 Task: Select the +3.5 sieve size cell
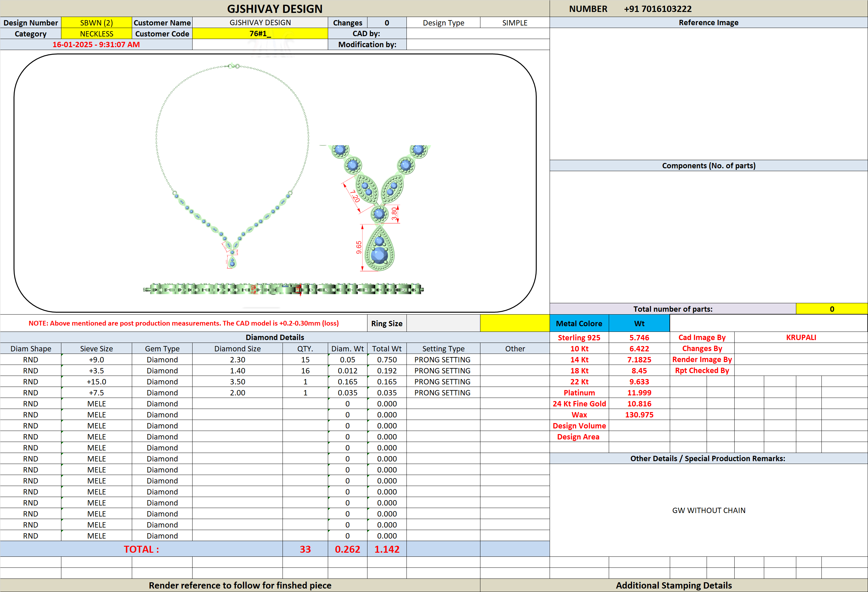[96, 371]
